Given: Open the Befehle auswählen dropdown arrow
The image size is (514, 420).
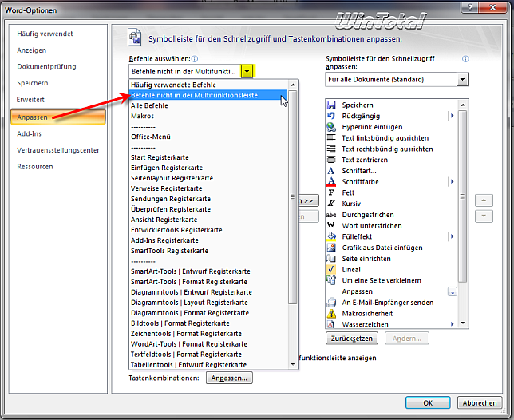Looking at the screenshot, I should coord(247,71).
